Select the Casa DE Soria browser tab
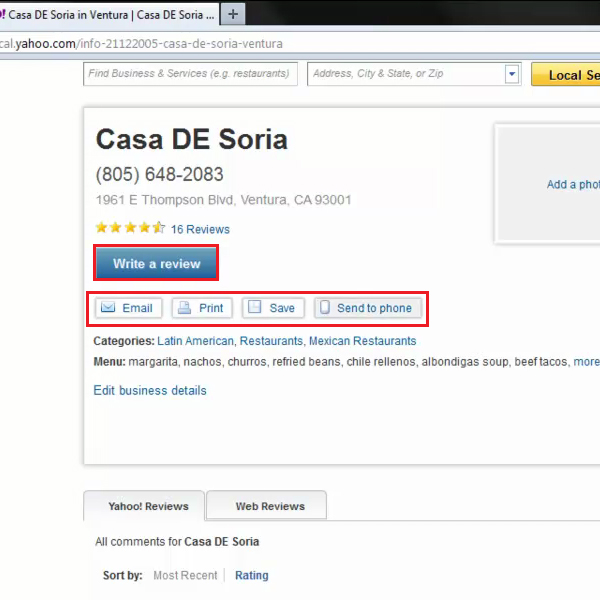The width and height of the screenshot is (600, 600). click(109, 15)
